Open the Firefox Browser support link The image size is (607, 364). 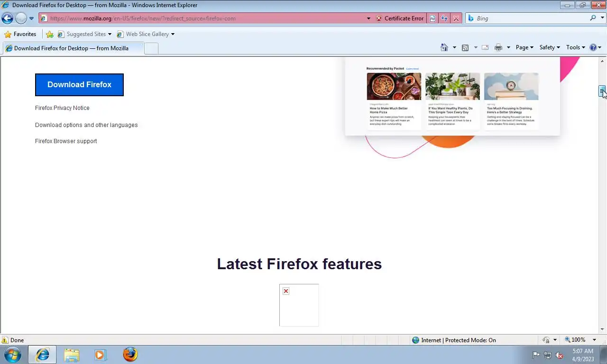tap(66, 141)
